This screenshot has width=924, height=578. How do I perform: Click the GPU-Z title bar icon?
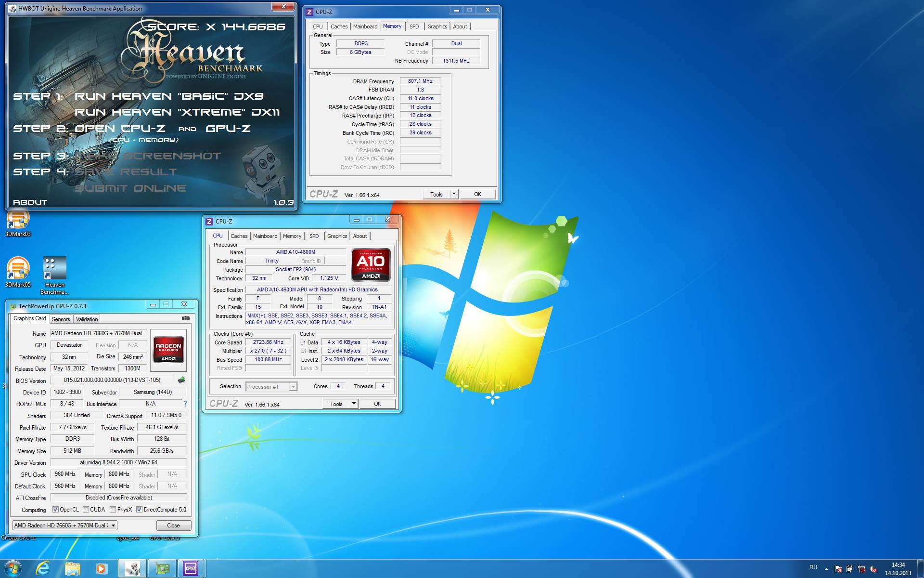(13, 306)
